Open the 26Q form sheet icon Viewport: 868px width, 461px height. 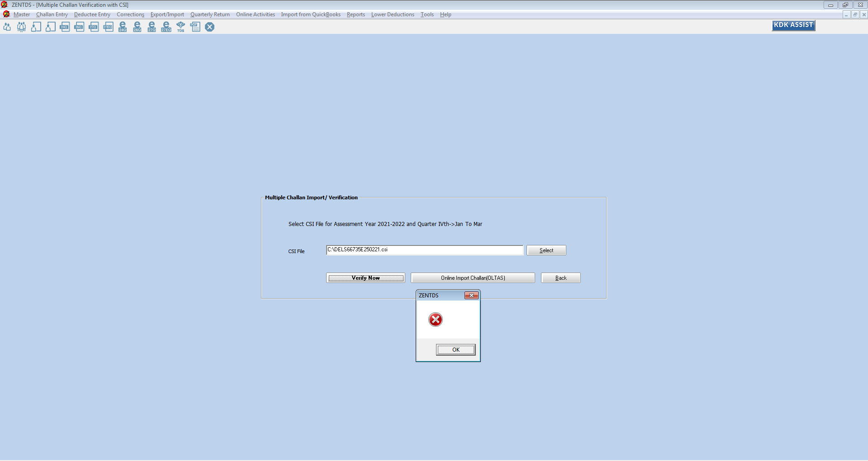pos(79,27)
